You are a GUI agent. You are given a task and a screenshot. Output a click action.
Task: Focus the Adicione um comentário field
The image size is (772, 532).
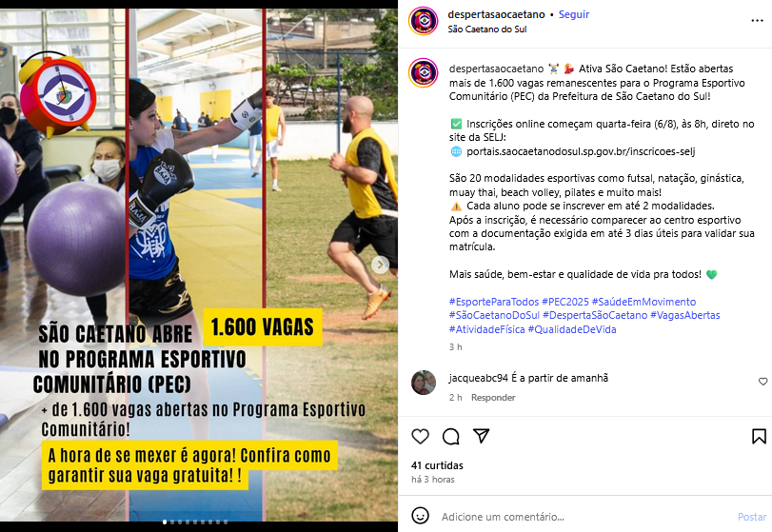pos(585,517)
